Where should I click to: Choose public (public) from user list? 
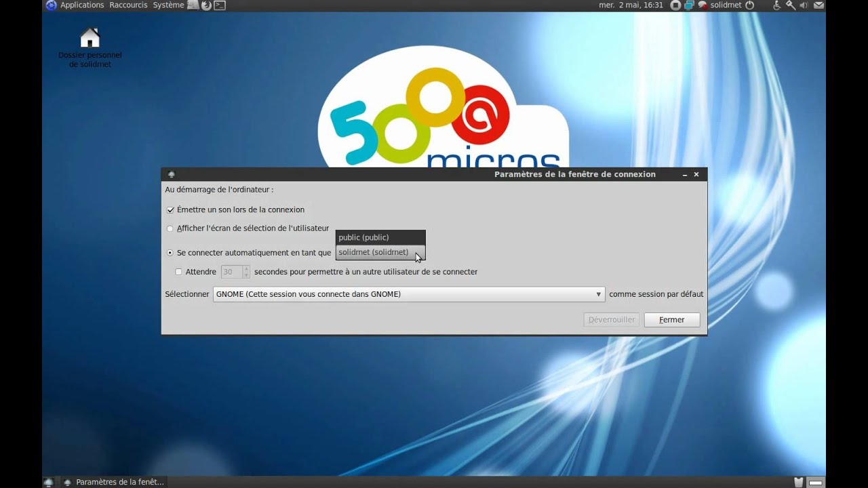pos(380,237)
